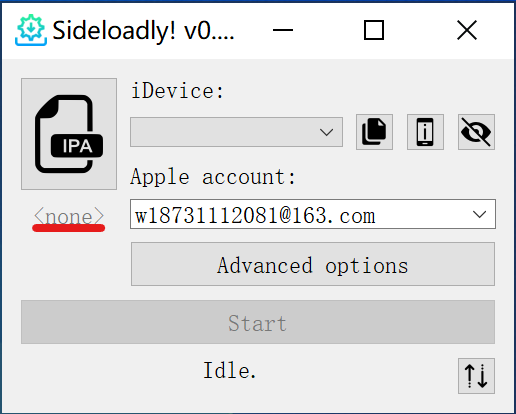516x414 pixels.
Task: Click the Start button
Action: pyautogui.click(x=258, y=322)
